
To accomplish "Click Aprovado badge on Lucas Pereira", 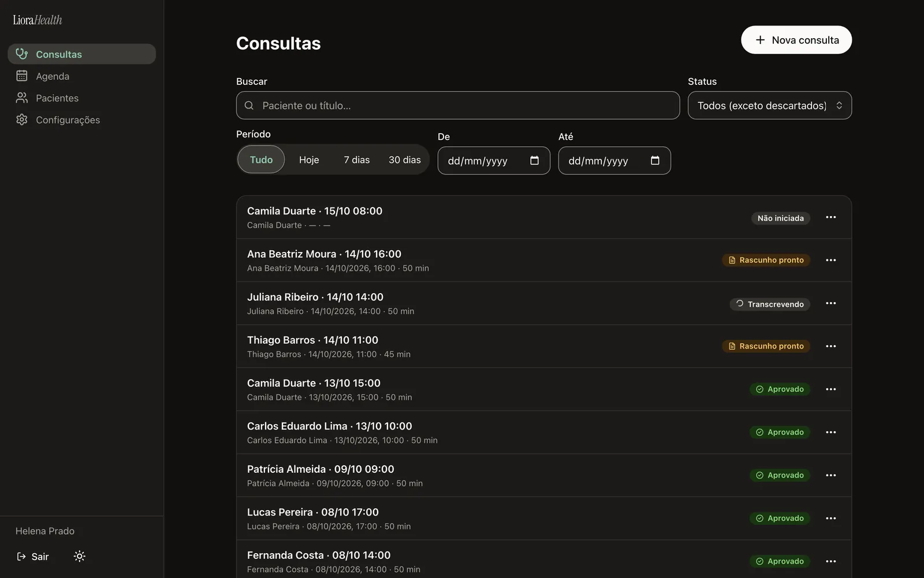I will (780, 518).
